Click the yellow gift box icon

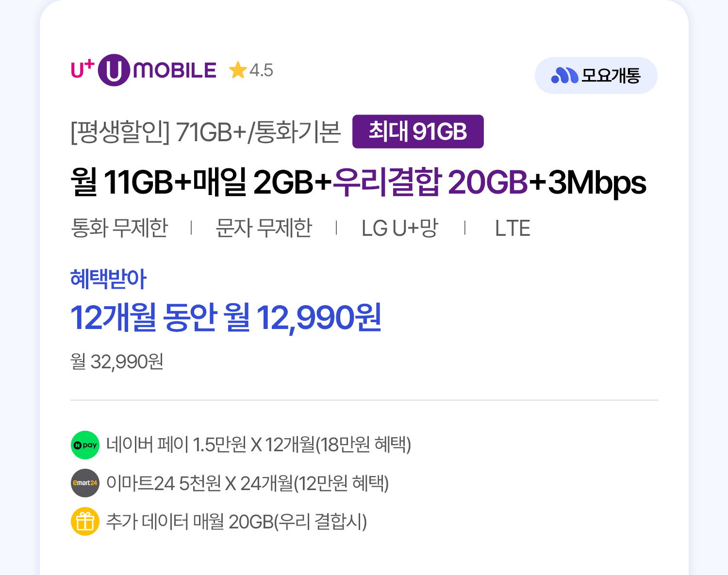pos(85,522)
